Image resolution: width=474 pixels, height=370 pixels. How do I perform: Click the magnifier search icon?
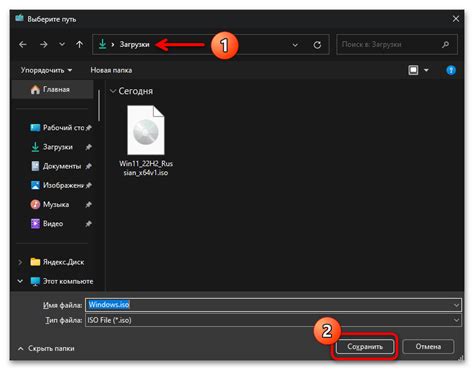click(x=445, y=44)
